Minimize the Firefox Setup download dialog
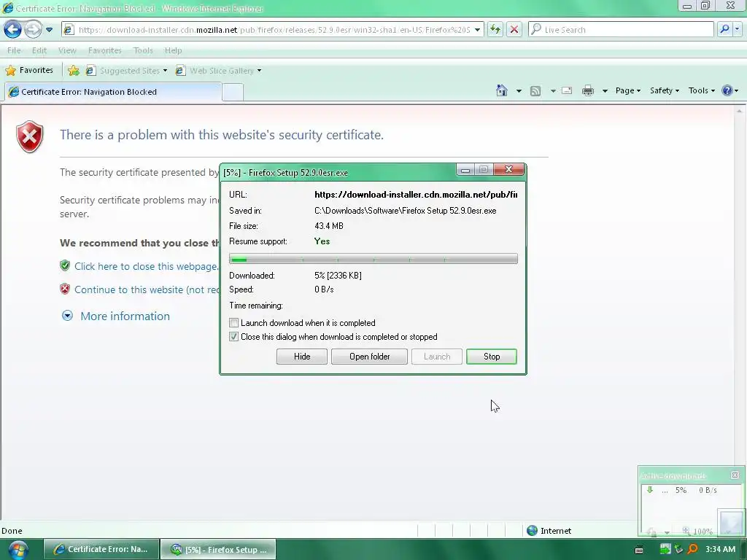 [x=465, y=169]
